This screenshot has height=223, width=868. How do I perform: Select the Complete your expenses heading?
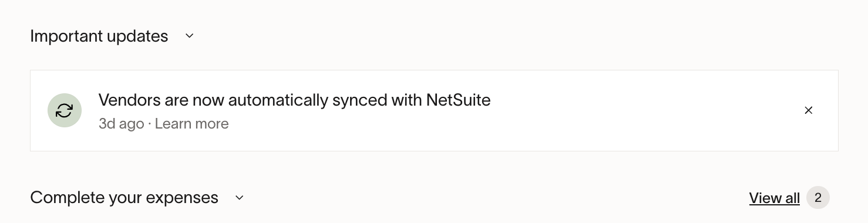(x=125, y=198)
